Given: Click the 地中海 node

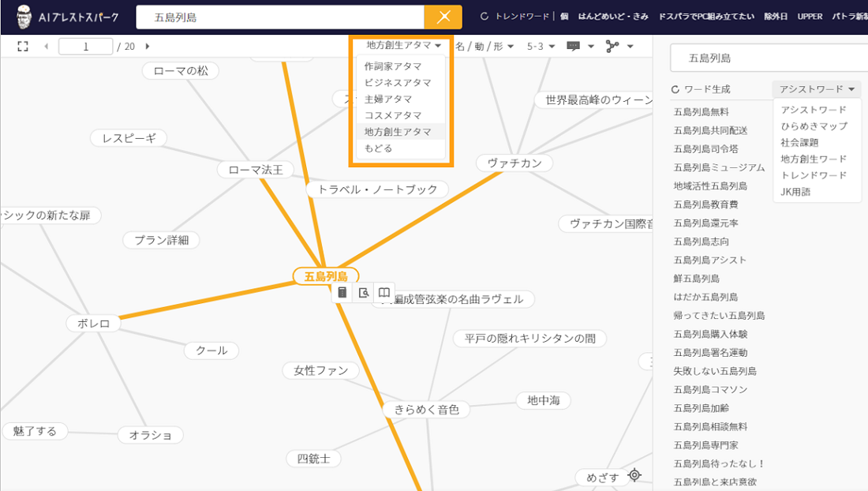Looking at the screenshot, I should pyautogui.click(x=543, y=400).
